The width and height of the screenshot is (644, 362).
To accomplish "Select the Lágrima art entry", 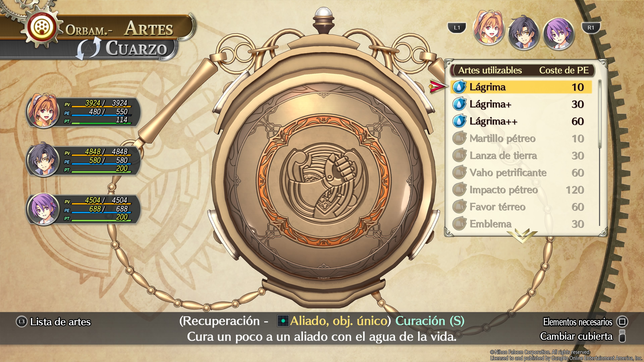I will [x=521, y=87].
